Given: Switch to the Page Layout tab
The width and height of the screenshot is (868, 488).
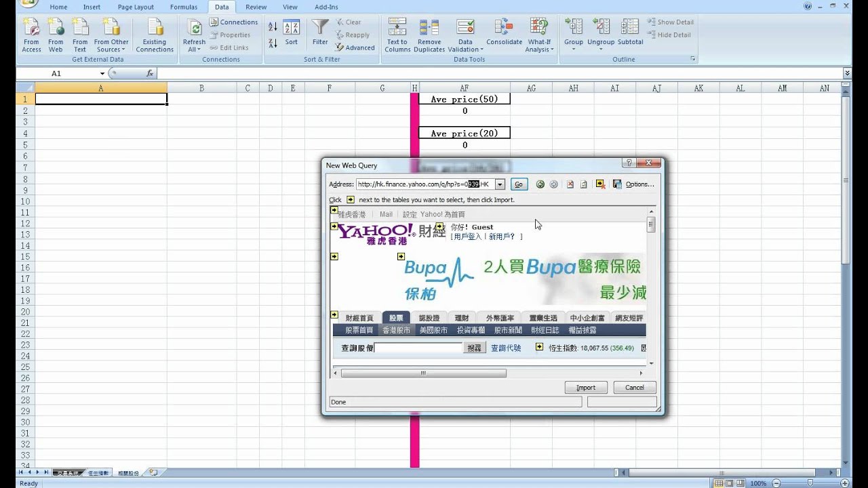Looking at the screenshot, I should point(136,7).
